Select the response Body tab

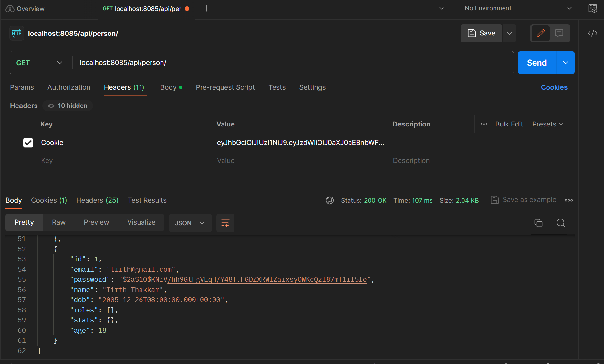[14, 200]
